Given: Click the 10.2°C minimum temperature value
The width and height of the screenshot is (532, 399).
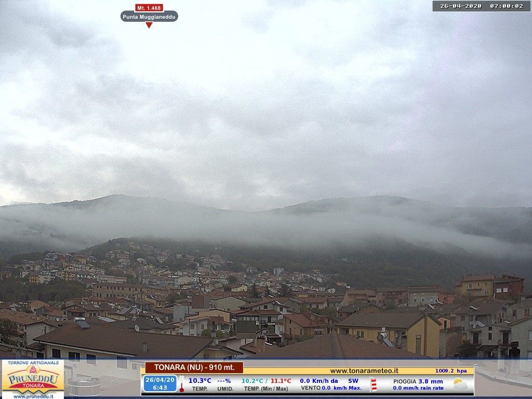Looking at the screenshot, I should pyautogui.click(x=252, y=381).
